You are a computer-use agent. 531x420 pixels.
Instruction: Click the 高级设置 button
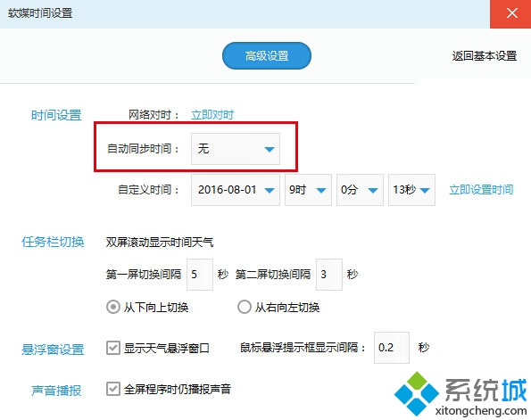pyautogui.click(x=267, y=56)
